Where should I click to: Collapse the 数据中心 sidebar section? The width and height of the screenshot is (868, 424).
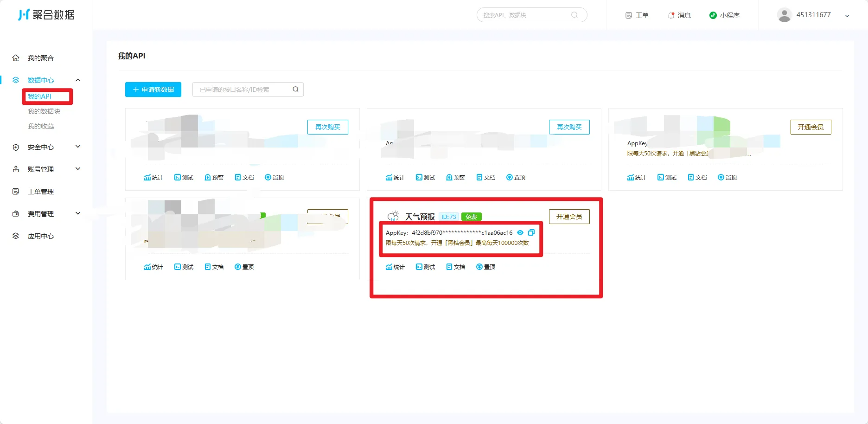tap(78, 80)
